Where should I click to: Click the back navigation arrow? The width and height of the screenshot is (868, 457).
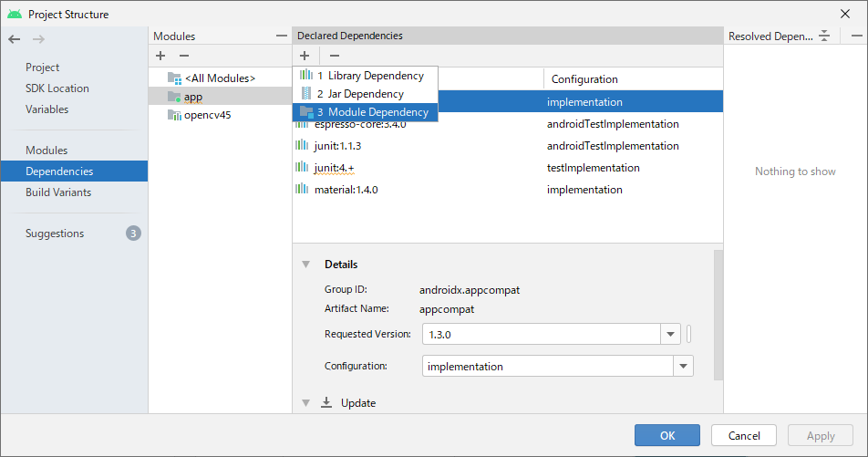pyautogui.click(x=15, y=39)
